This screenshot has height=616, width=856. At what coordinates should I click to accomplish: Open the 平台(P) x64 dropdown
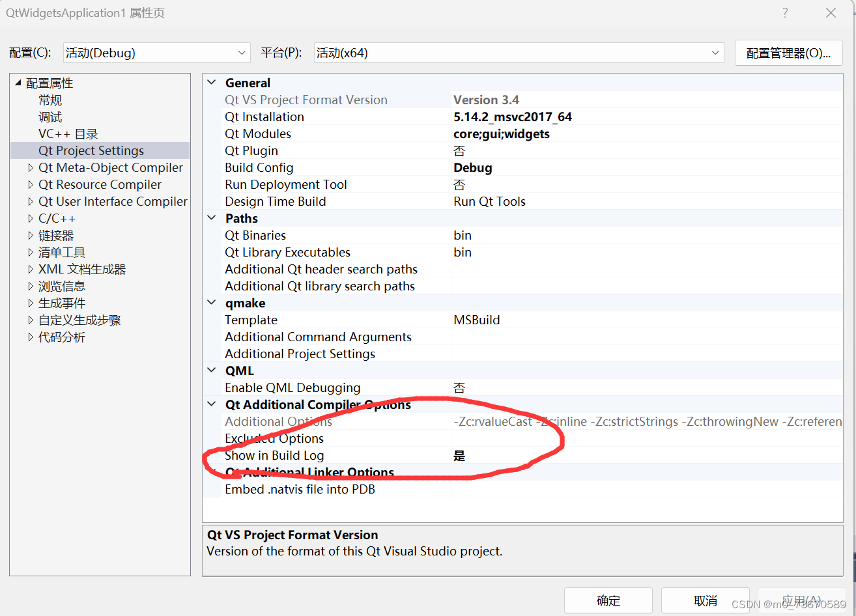715,53
